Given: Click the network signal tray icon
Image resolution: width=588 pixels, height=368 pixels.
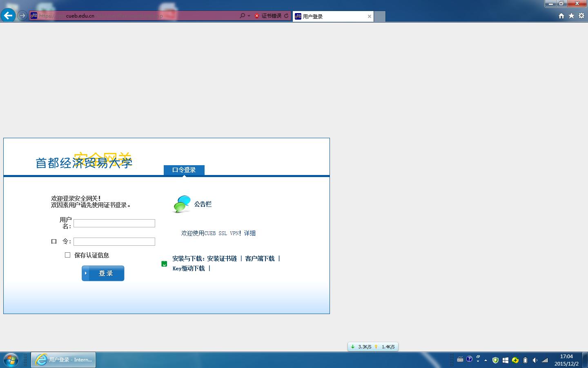Looking at the screenshot, I should pyautogui.click(x=545, y=360).
